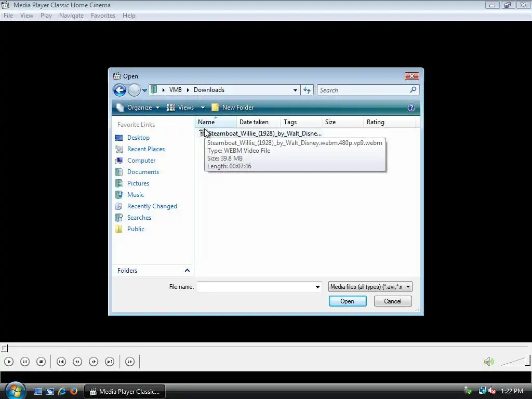Open the Public favorite link

tap(136, 229)
